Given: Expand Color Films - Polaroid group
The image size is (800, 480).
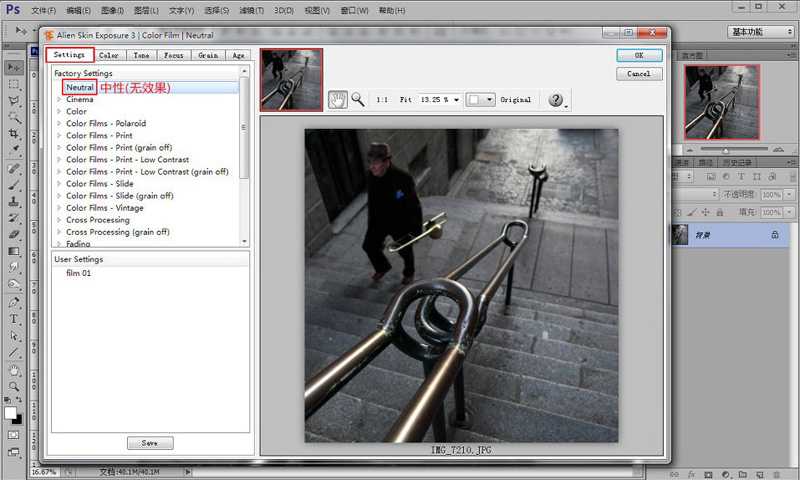Looking at the screenshot, I should tap(59, 123).
